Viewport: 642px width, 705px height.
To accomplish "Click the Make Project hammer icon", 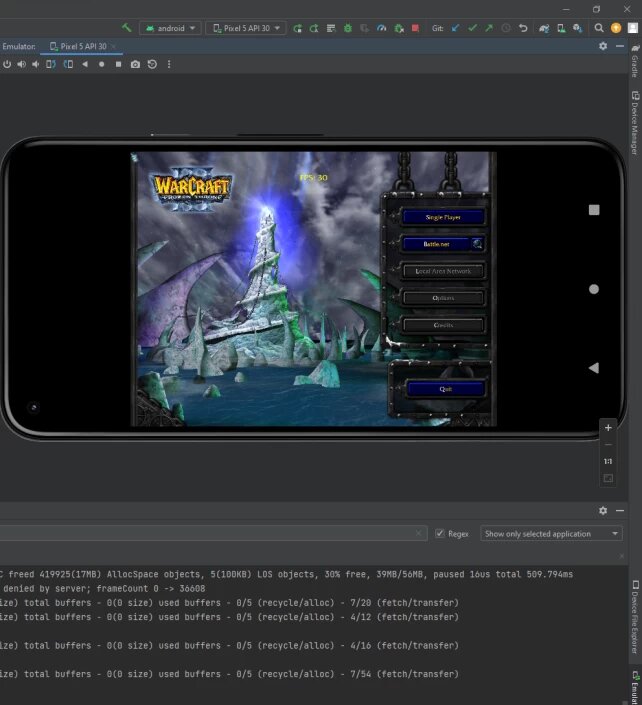I will [x=126, y=28].
